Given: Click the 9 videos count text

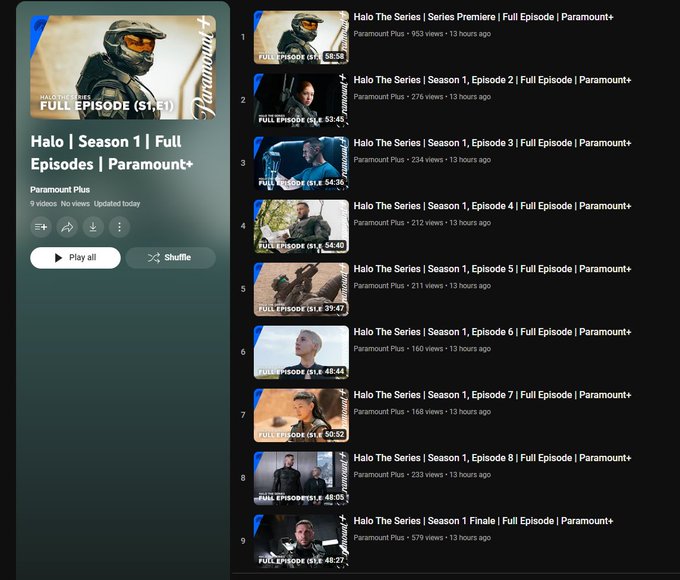Looking at the screenshot, I should [x=43, y=203].
